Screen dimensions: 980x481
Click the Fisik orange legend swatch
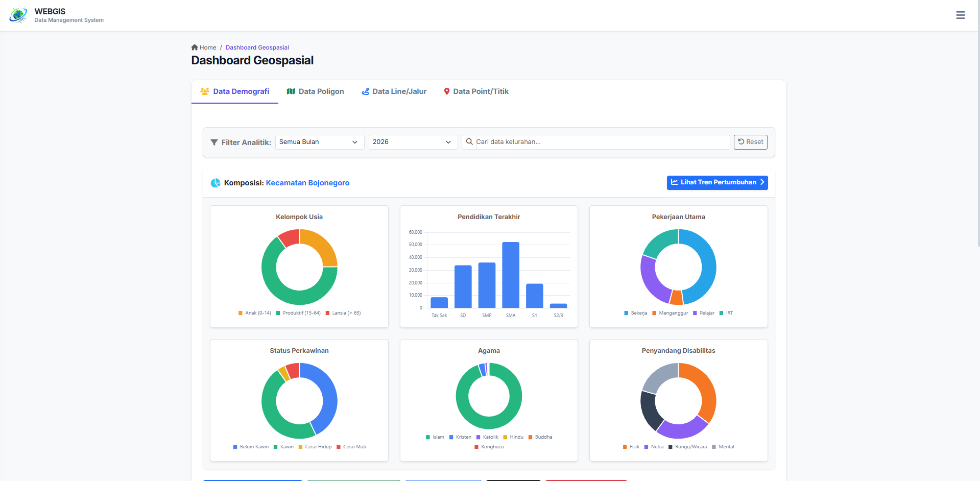coord(625,447)
